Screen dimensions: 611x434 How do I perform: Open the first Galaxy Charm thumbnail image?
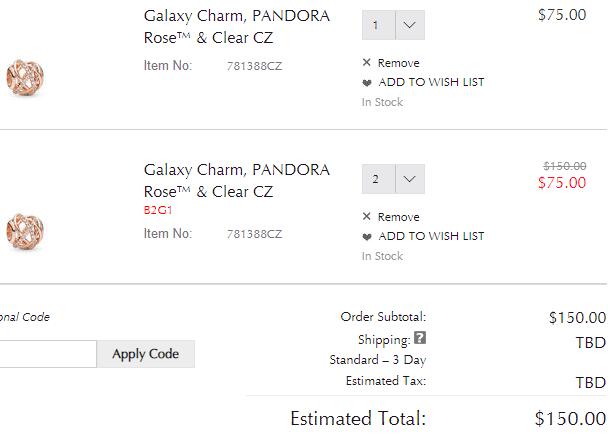click(25, 76)
